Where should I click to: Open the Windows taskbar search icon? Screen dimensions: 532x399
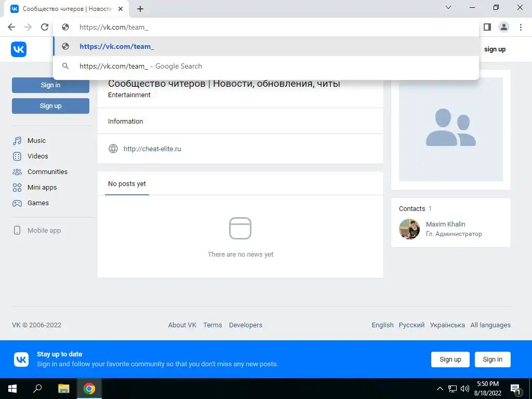tap(37, 389)
